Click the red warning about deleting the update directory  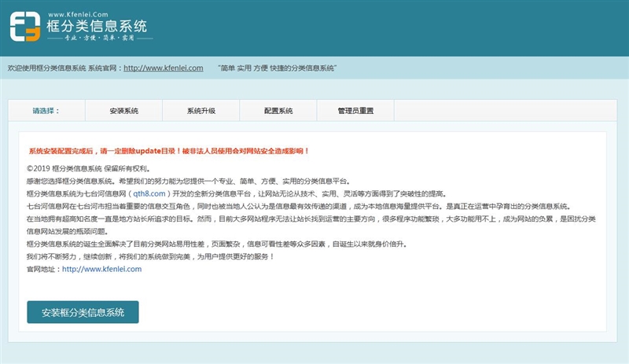pyautogui.click(x=168, y=150)
